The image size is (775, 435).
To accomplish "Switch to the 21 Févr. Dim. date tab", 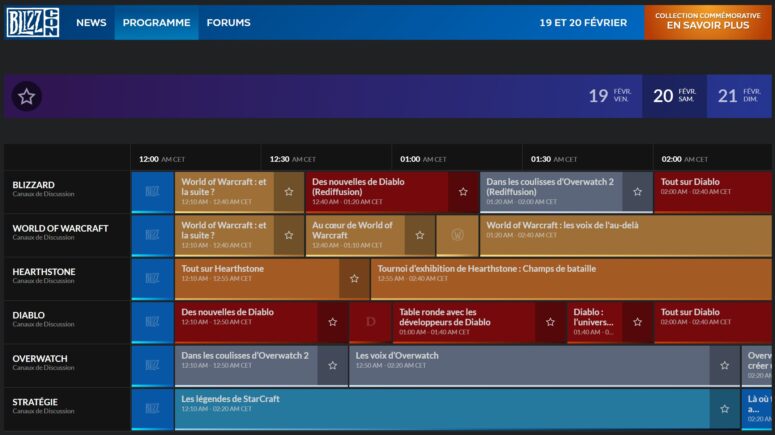I will click(739, 96).
